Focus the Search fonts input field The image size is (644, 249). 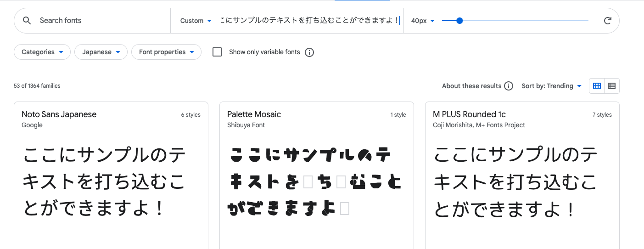101,21
